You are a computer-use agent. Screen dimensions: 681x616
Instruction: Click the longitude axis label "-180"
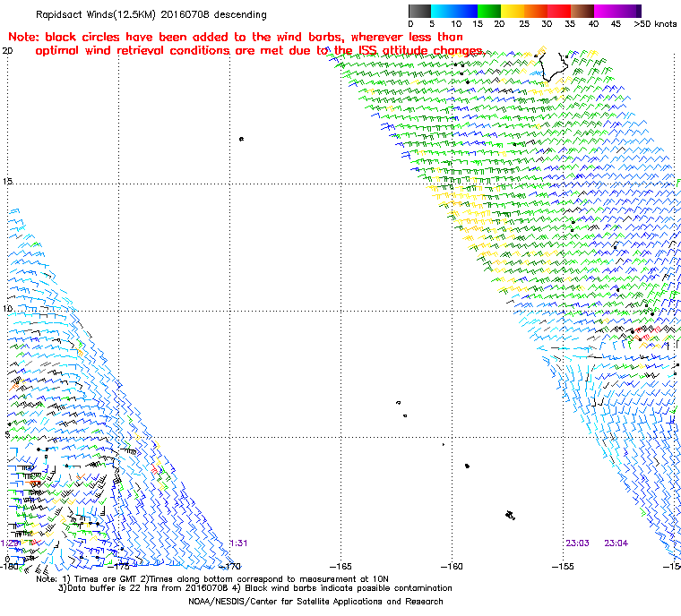(10, 567)
